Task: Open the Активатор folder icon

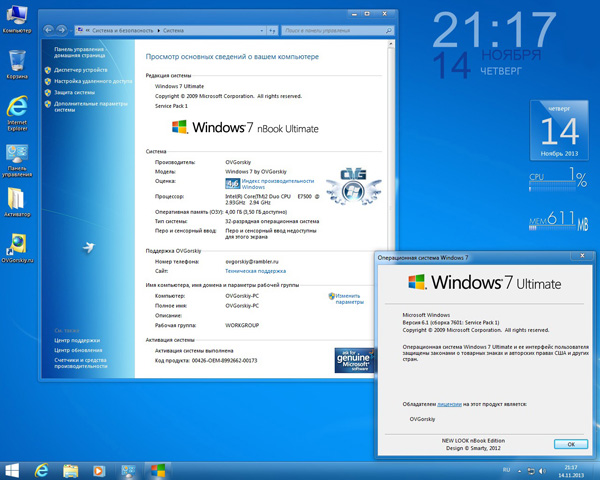Action: pyautogui.click(x=17, y=202)
